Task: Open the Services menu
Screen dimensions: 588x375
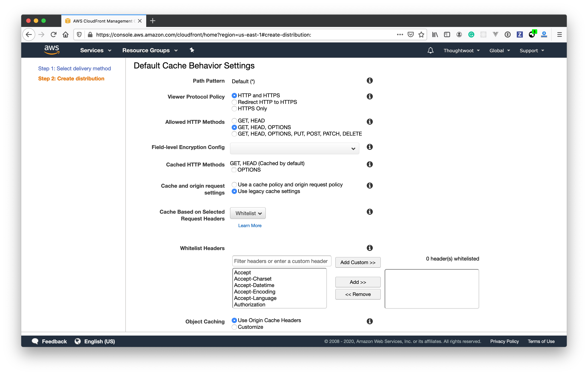Action: pyautogui.click(x=92, y=50)
